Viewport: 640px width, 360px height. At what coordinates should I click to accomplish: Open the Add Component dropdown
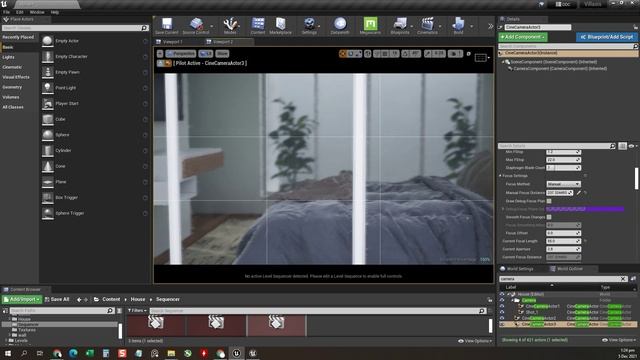(523, 37)
